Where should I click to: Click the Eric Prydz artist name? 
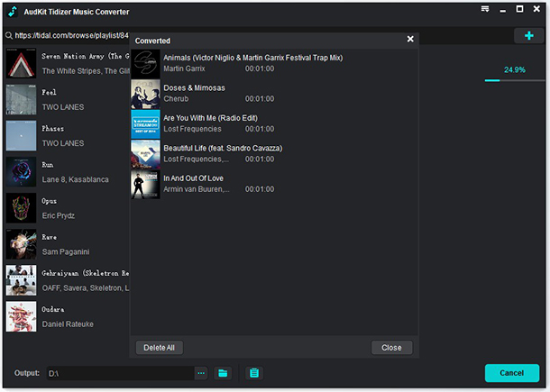tap(59, 215)
